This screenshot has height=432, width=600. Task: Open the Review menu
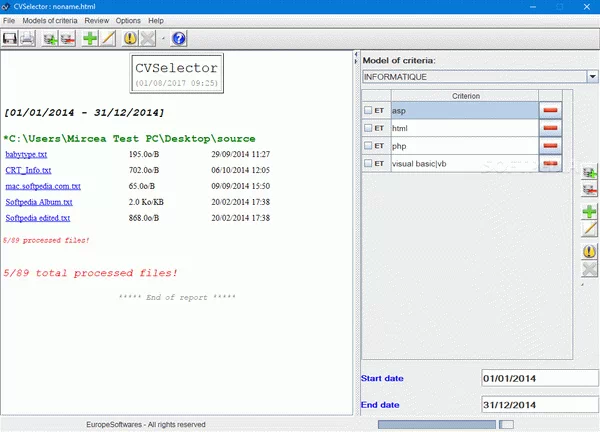[96, 21]
